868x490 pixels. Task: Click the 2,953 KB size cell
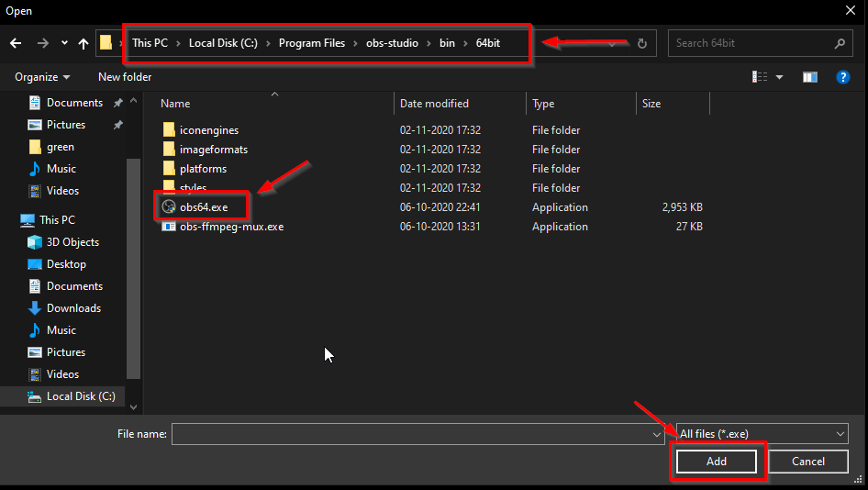click(682, 207)
